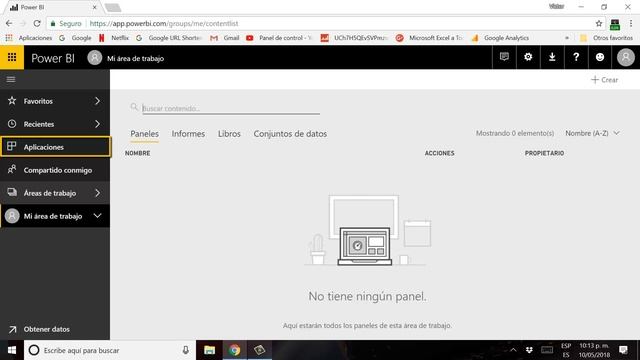Open the settings gear in the header

[x=528, y=57]
